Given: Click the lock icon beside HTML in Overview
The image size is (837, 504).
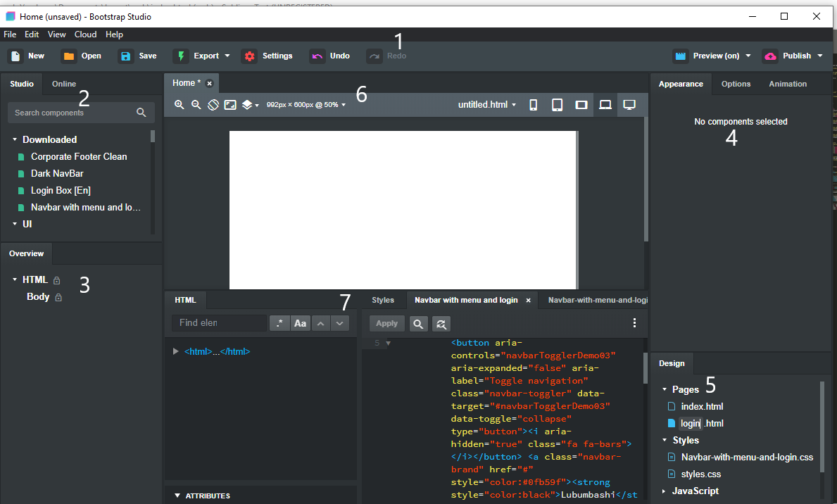Looking at the screenshot, I should pos(56,280).
